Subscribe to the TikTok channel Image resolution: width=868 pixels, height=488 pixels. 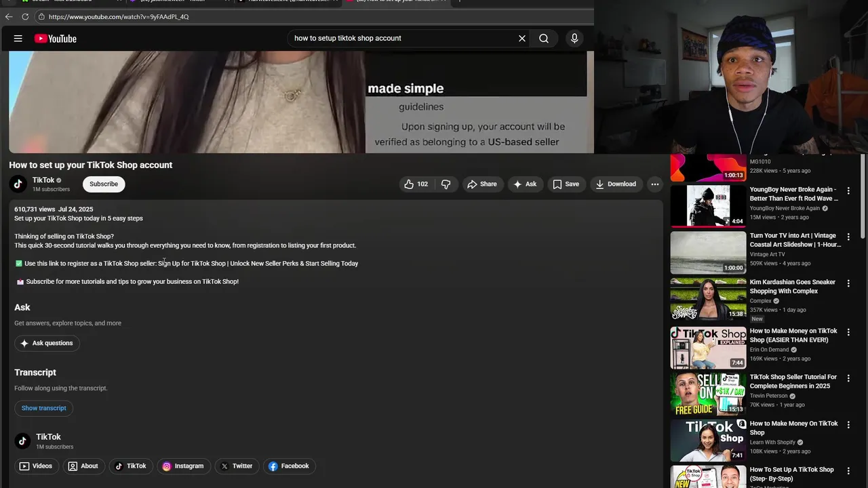click(x=104, y=184)
